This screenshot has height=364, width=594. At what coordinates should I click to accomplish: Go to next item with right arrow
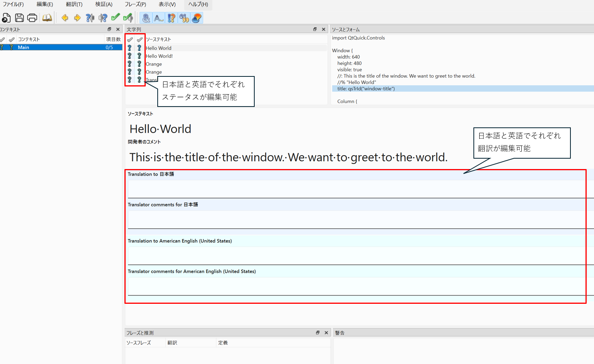tap(77, 18)
